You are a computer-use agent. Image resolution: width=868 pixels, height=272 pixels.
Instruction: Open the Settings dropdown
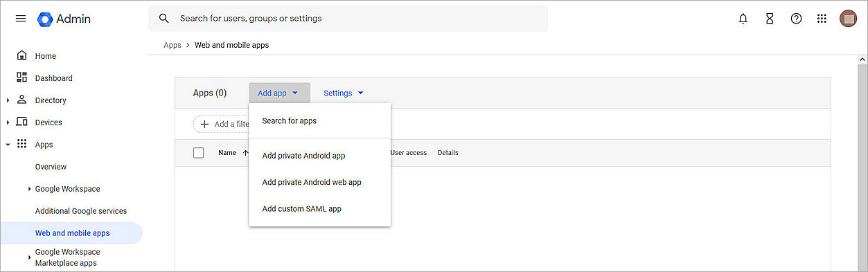point(344,93)
